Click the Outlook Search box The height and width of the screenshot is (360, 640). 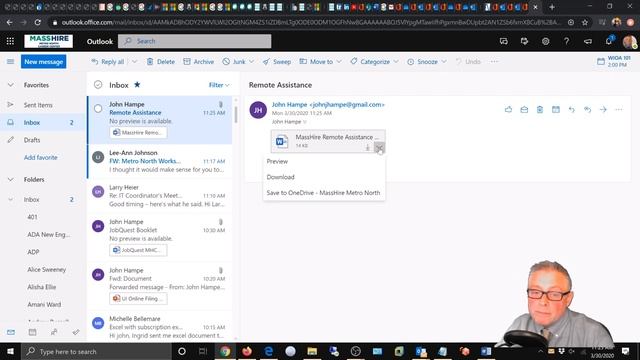pyautogui.click(x=195, y=41)
